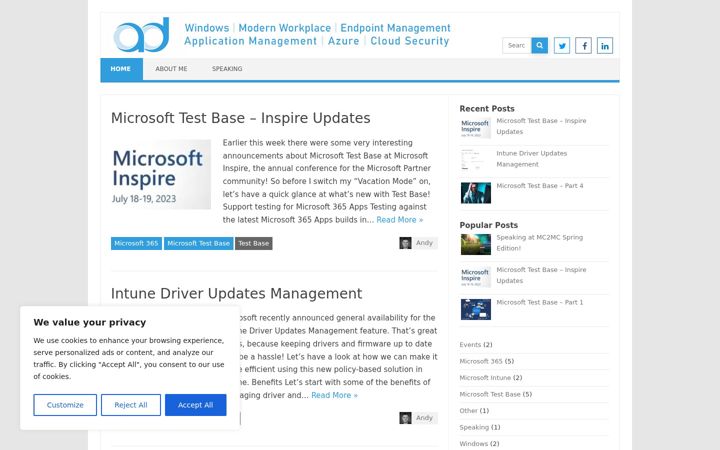Focus the search input field
Image resolution: width=720 pixels, height=450 pixels.
click(x=517, y=45)
